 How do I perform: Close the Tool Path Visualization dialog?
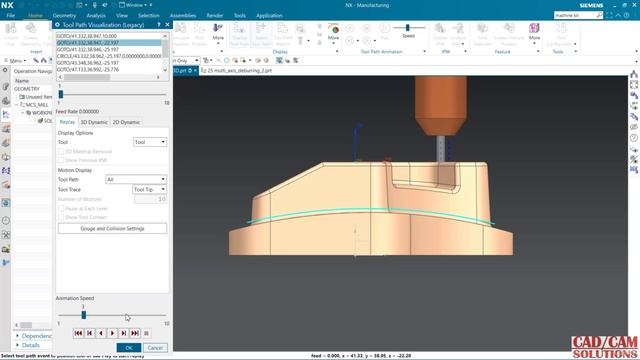[x=167, y=25]
